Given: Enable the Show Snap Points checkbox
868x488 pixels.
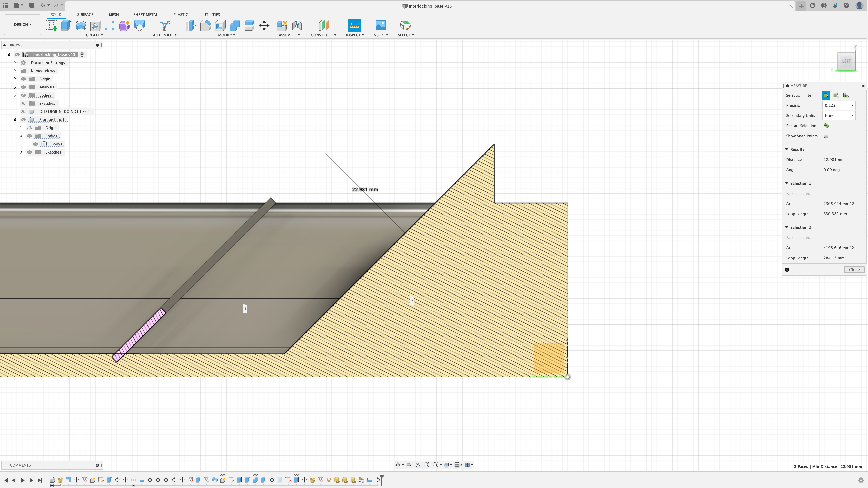Looking at the screenshot, I should click(x=826, y=136).
